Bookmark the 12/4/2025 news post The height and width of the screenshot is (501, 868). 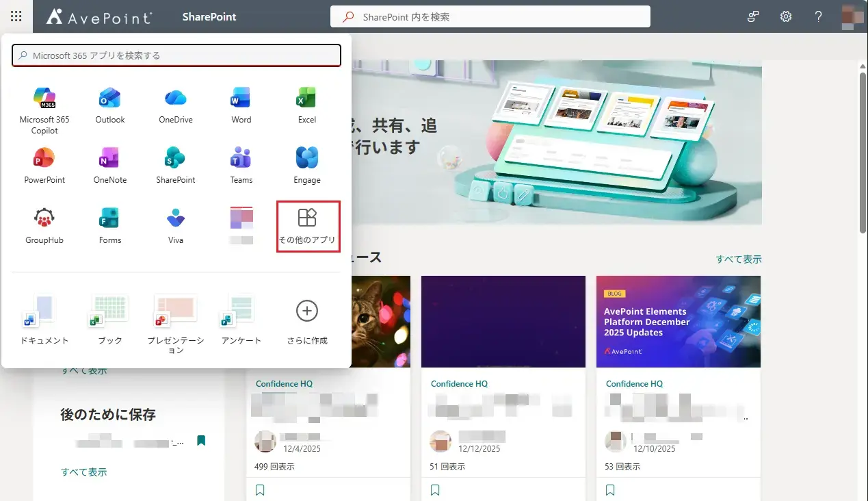(260, 490)
